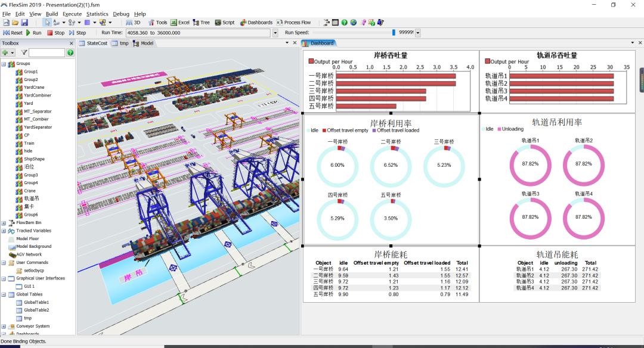Click the Stop simulation button
This screenshot has width=644, height=348.
pos(55,33)
